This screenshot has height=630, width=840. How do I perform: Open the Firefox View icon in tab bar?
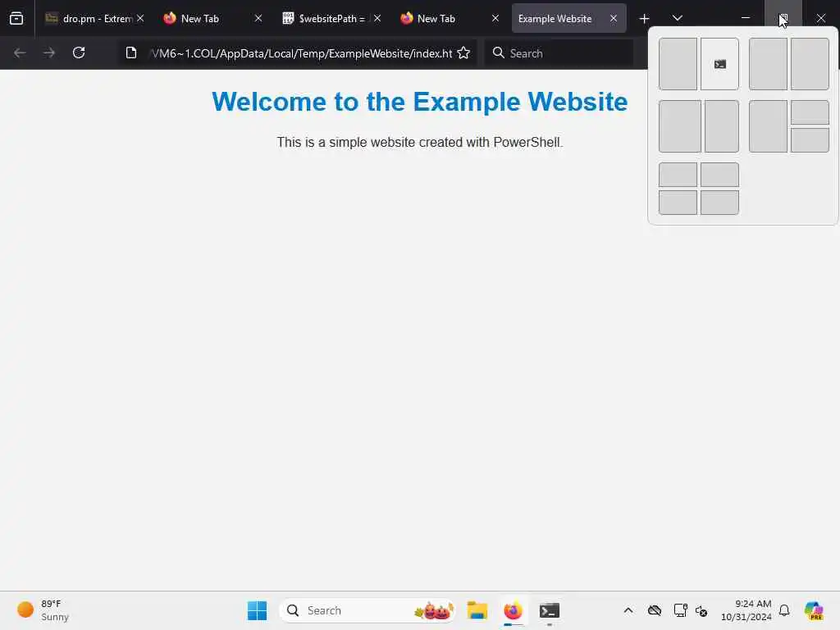[x=16, y=18]
